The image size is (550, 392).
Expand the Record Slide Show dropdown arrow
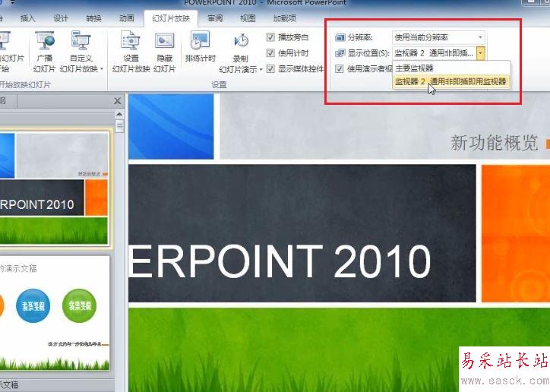tap(261, 69)
